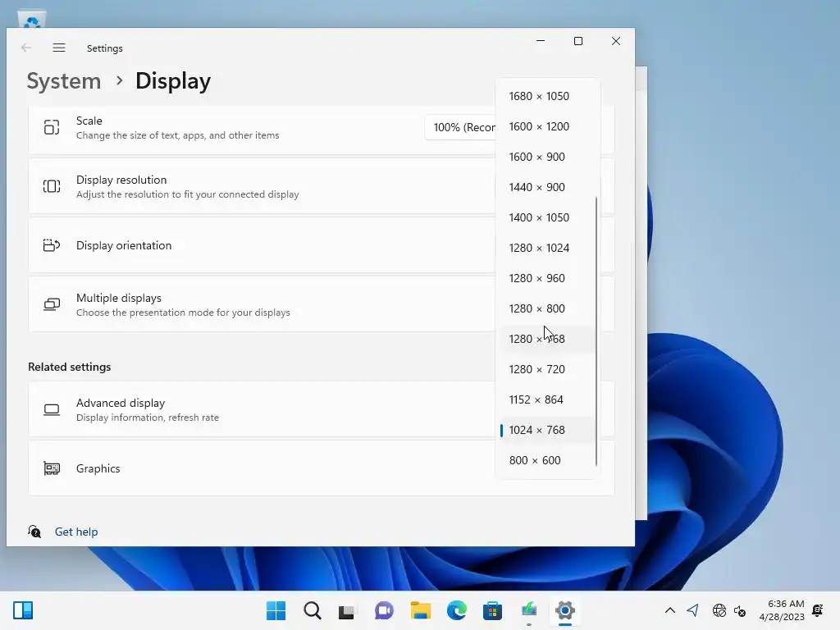Select 800 × 600 resolution
This screenshot has height=630, width=840.
[546, 461]
